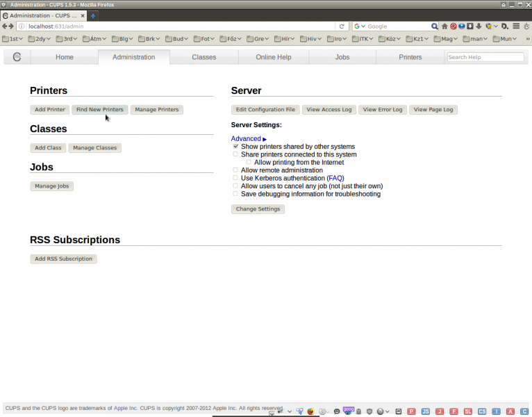Open the Printers tab
The image size is (532, 417).
[410, 57]
